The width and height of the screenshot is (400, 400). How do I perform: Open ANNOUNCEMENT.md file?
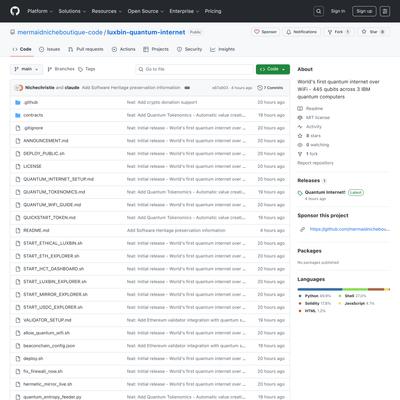coord(46,141)
